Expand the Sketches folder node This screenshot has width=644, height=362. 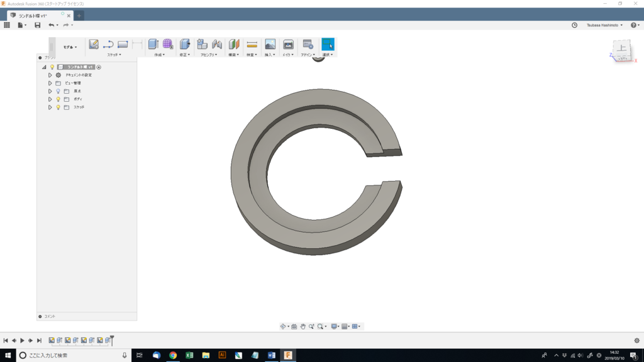[50, 107]
